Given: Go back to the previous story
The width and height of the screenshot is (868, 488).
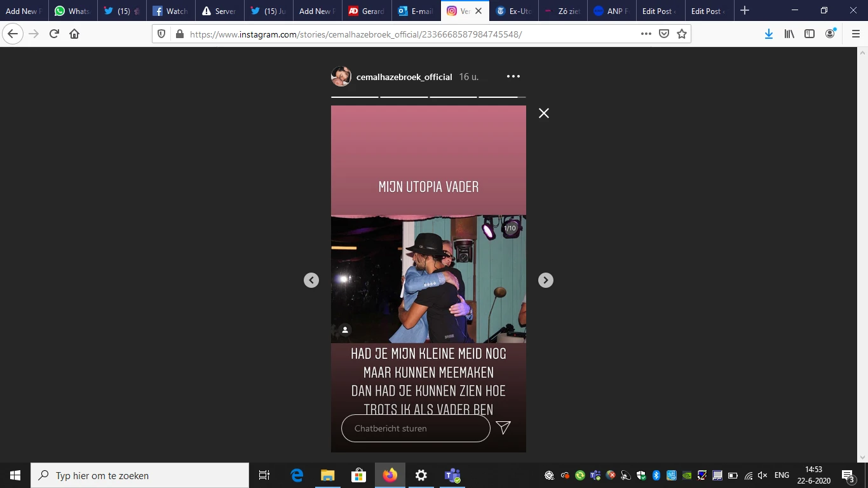Looking at the screenshot, I should (311, 280).
